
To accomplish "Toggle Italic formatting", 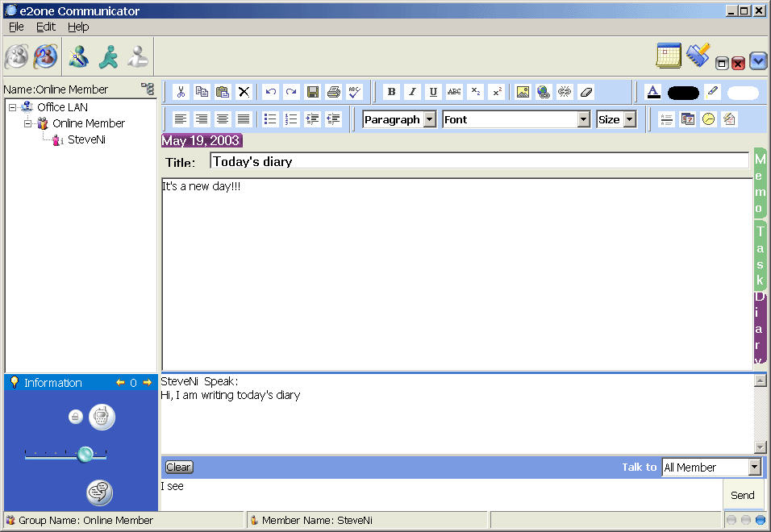I will click(x=412, y=92).
